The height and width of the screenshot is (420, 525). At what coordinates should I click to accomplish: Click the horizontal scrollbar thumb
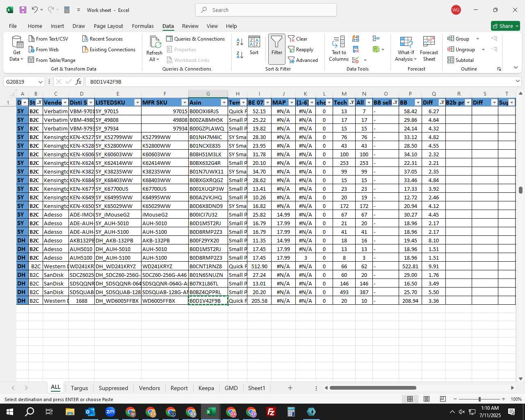[373, 388]
